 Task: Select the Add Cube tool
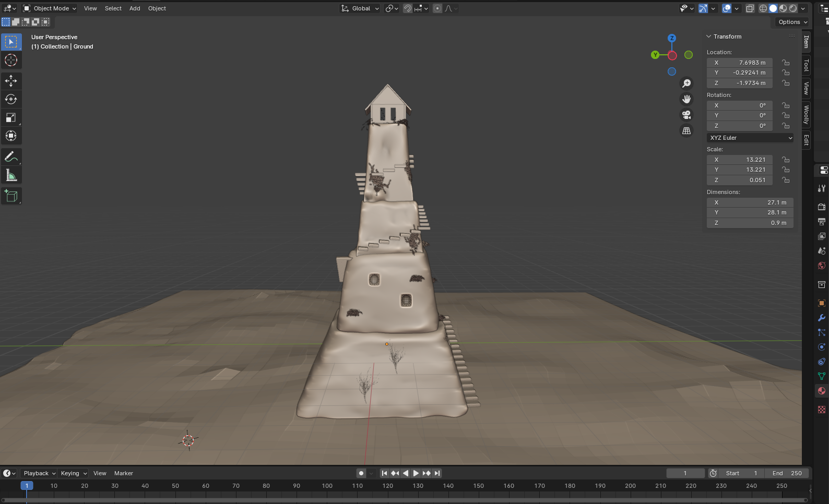tap(11, 196)
